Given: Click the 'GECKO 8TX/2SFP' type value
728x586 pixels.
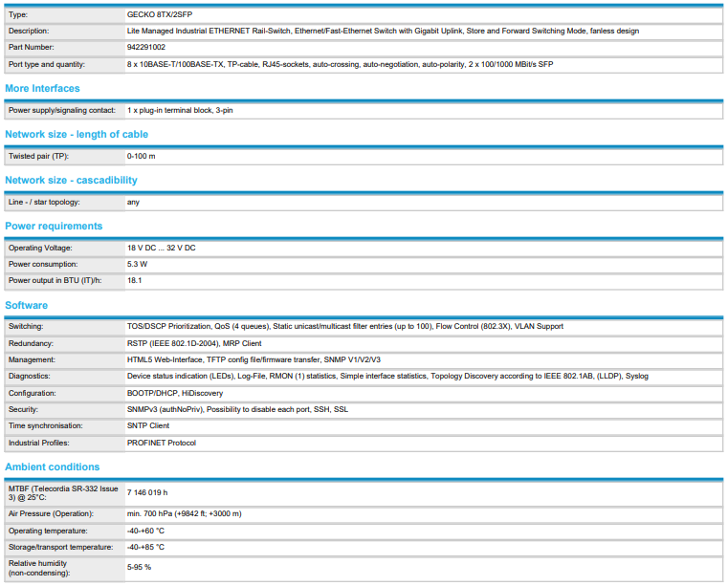Looking at the screenshot, I should [159, 15].
